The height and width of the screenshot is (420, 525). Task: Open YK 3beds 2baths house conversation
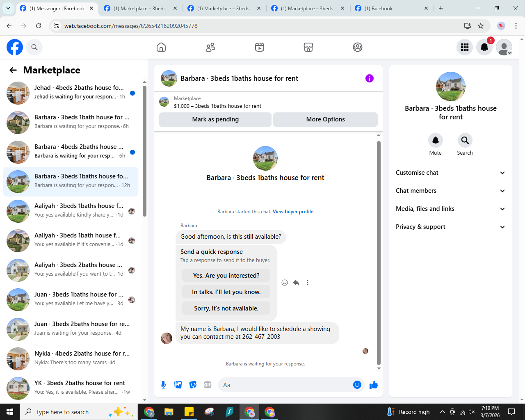tap(71, 388)
